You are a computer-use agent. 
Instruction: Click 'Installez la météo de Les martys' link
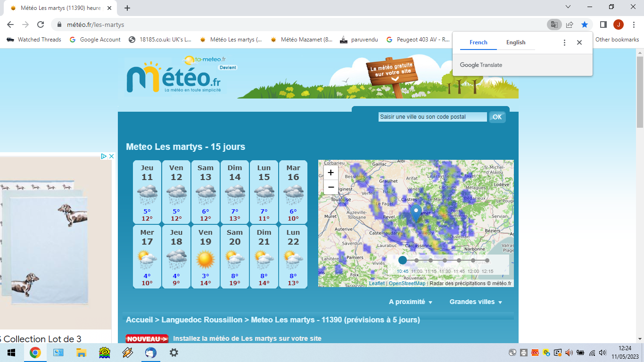point(247,338)
